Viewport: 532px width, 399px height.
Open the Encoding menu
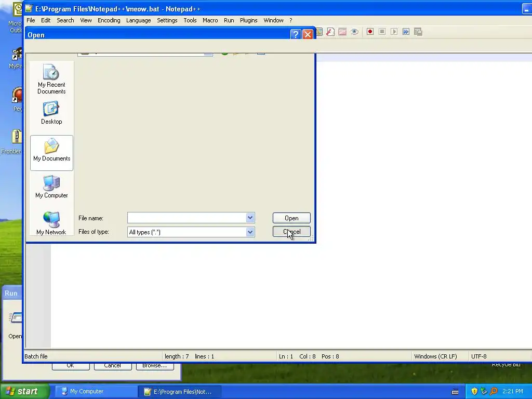109,20
